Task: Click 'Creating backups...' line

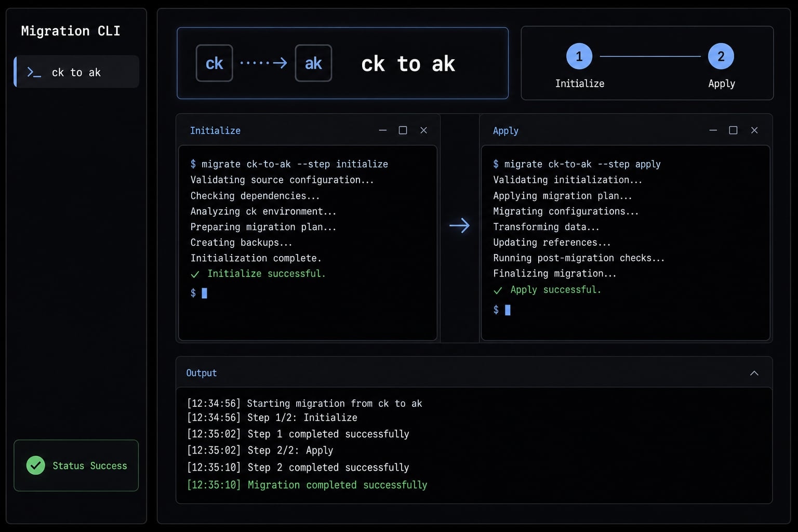Action: [241, 243]
